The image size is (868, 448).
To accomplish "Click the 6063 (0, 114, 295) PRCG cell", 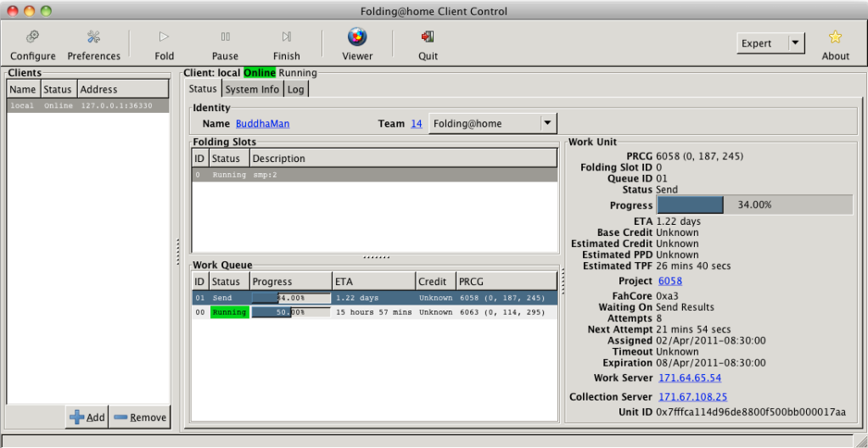I will pos(502,312).
